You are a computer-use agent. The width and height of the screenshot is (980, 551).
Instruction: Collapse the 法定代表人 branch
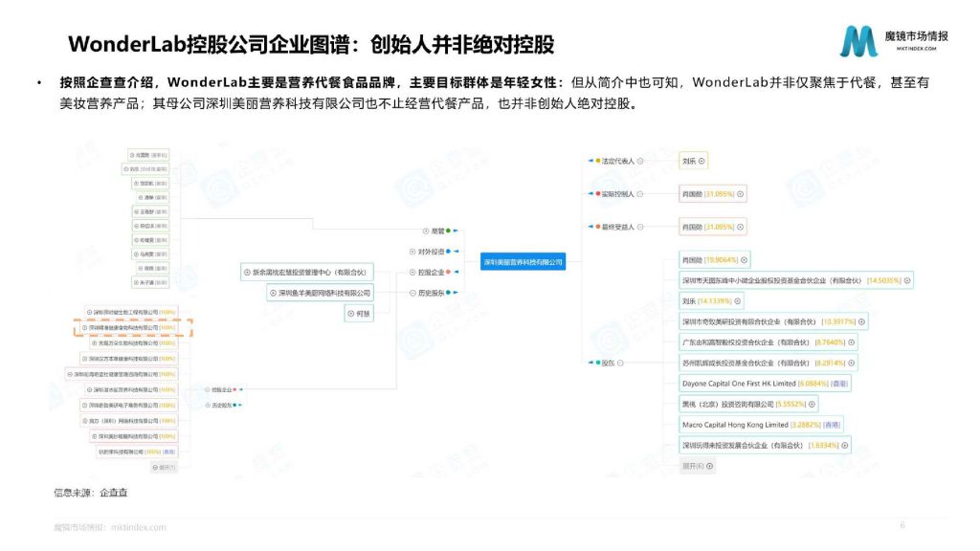pos(640,161)
